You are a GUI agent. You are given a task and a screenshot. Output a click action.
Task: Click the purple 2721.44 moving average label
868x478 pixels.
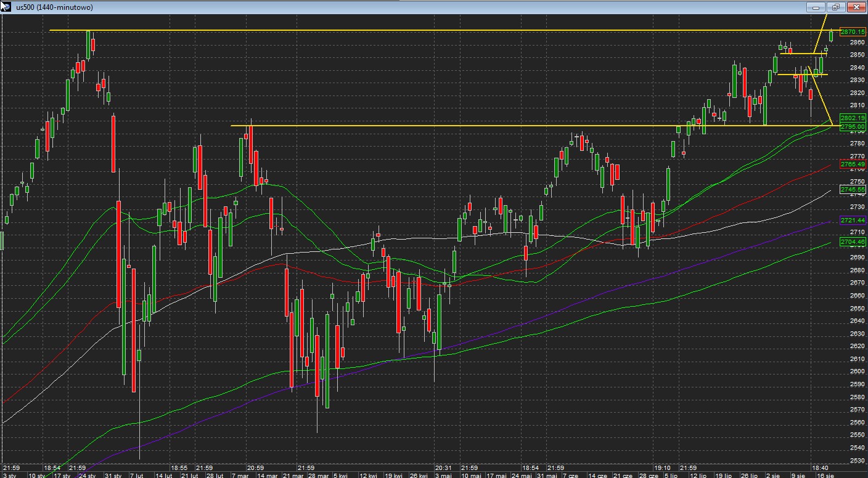tap(853, 221)
